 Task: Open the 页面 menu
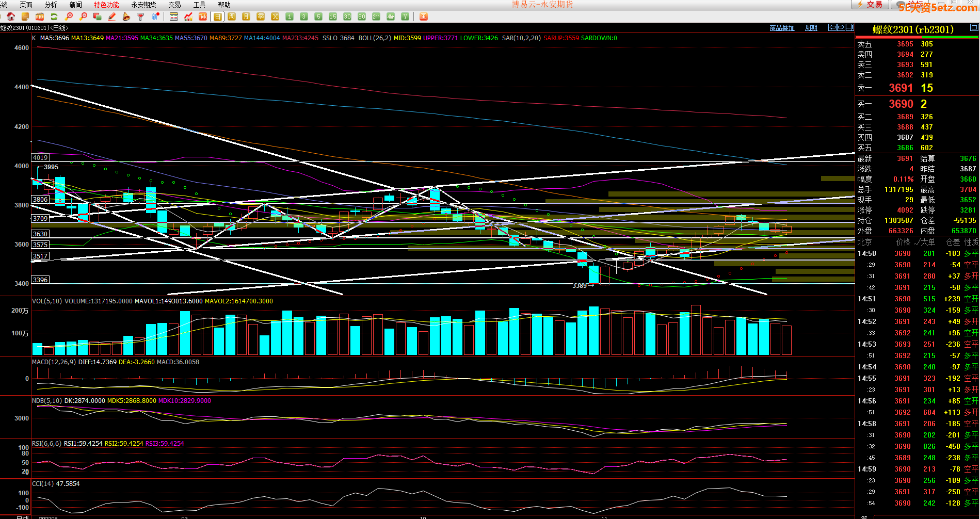26,5
